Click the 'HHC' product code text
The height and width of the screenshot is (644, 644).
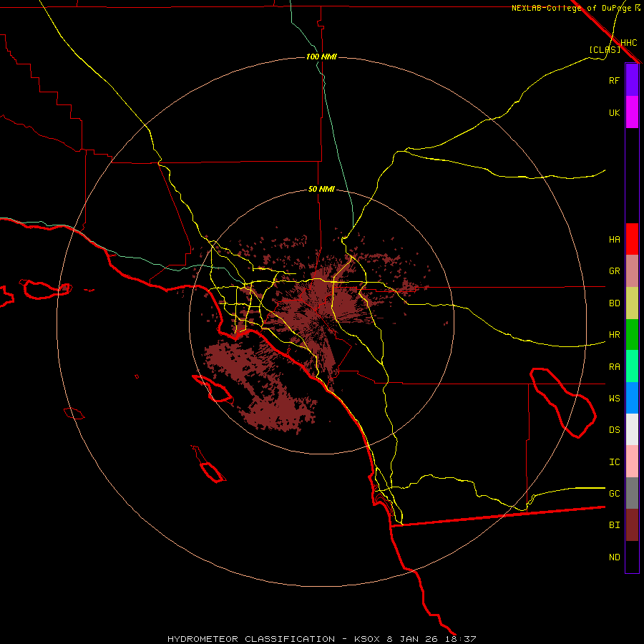click(628, 43)
